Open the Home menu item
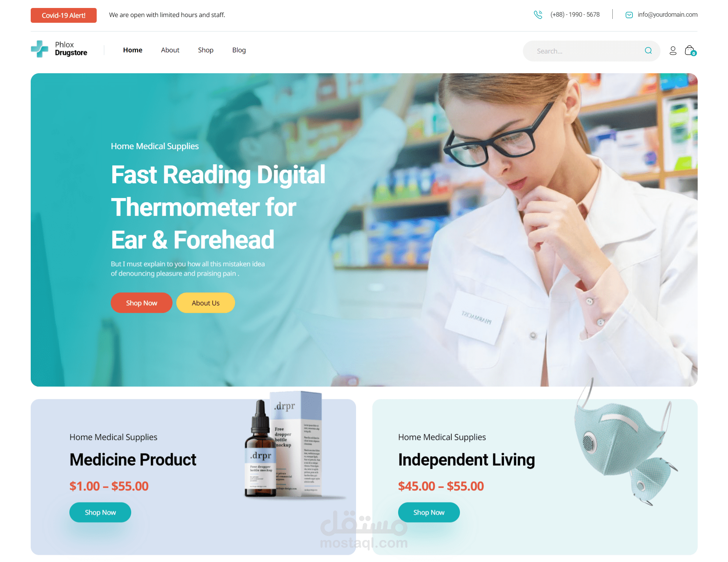Screen dimensions: 728x562 pyautogui.click(x=133, y=50)
